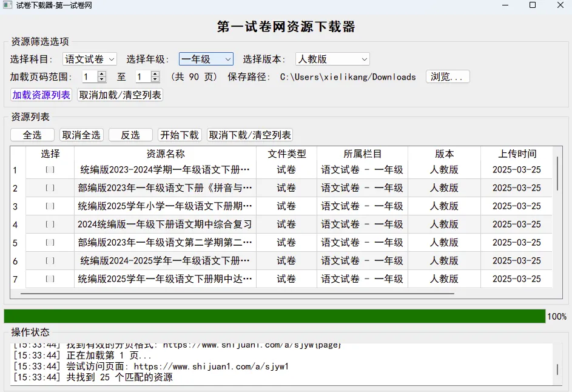Click 人教版 cell in row 3
This screenshot has height=392, width=572.
(445, 206)
